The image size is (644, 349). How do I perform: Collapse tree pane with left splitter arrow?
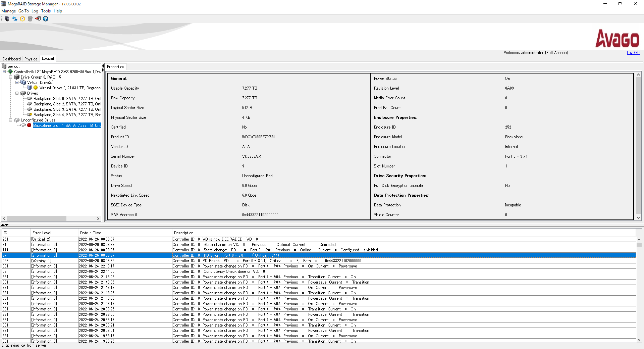[x=103, y=66]
